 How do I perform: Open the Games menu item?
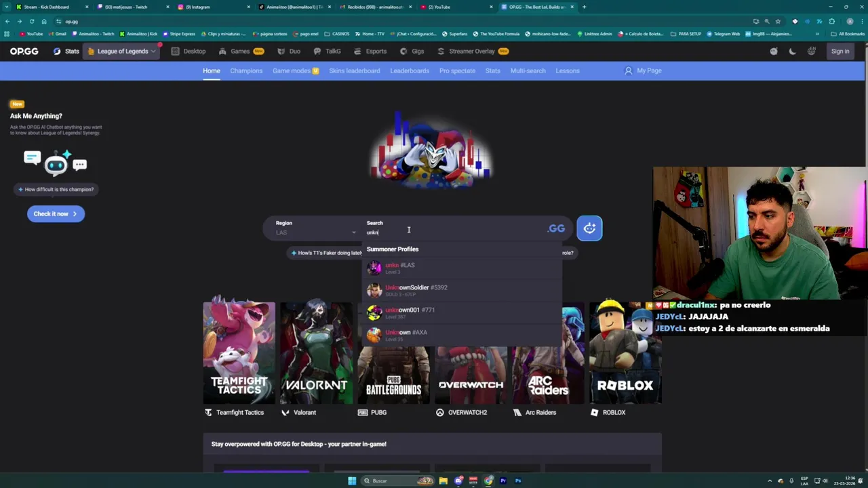pyautogui.click(x=241, y=51)
